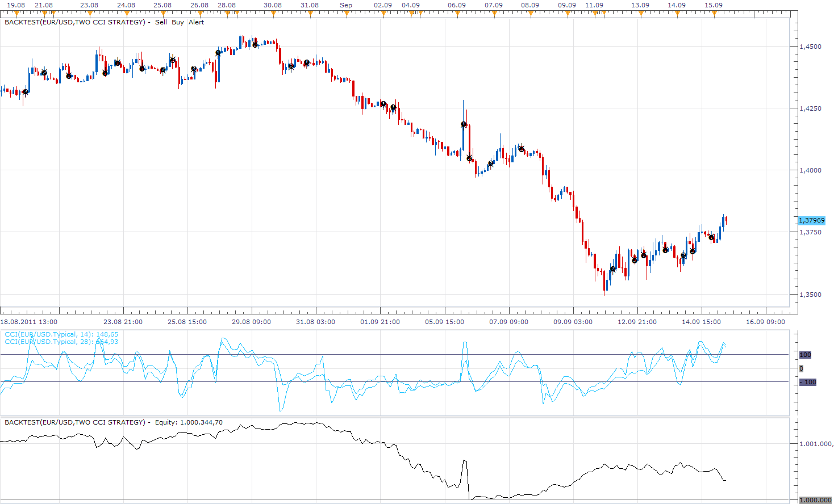Select the CCI 14 indicator label
Image resolution: width=834 pixels, height=504 pixels.
(61, 334)
